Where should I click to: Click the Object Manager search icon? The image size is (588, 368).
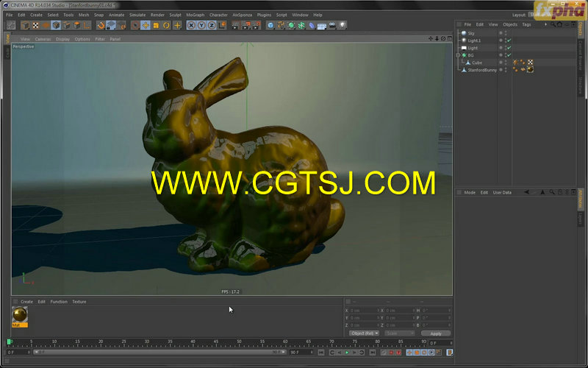[x=553, y=24]
